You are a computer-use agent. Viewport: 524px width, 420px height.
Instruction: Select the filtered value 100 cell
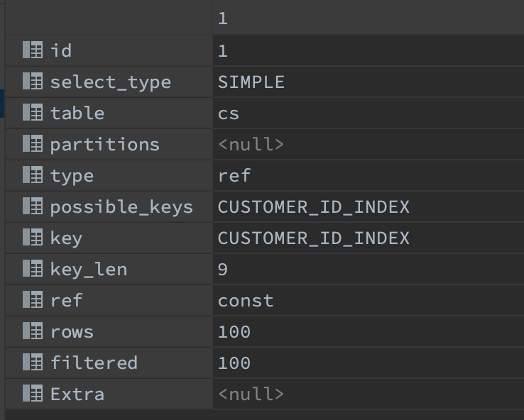click(234, 363)
